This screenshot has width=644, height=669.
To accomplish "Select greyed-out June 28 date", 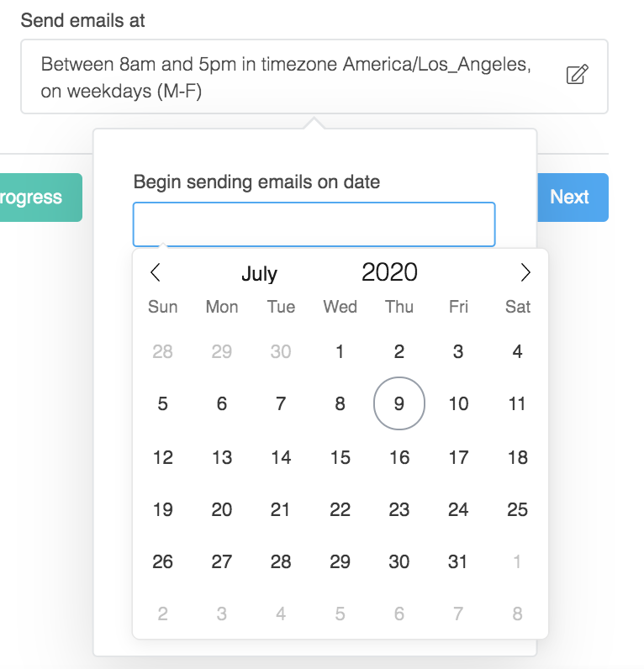I will tap(162, 352).
